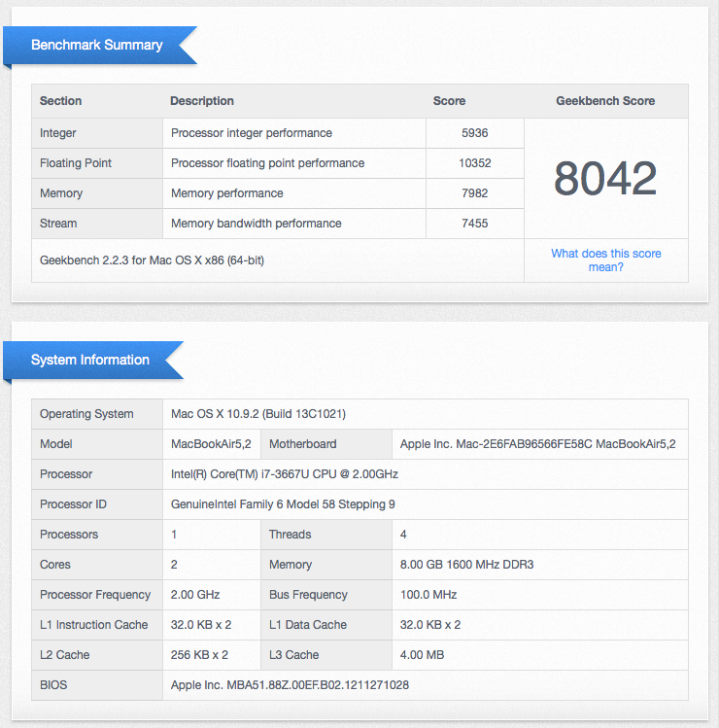Select the MacBookAir5,2 model value
Image resolution: width=719 pixels, height=728 pixels.
coord(211,444)
